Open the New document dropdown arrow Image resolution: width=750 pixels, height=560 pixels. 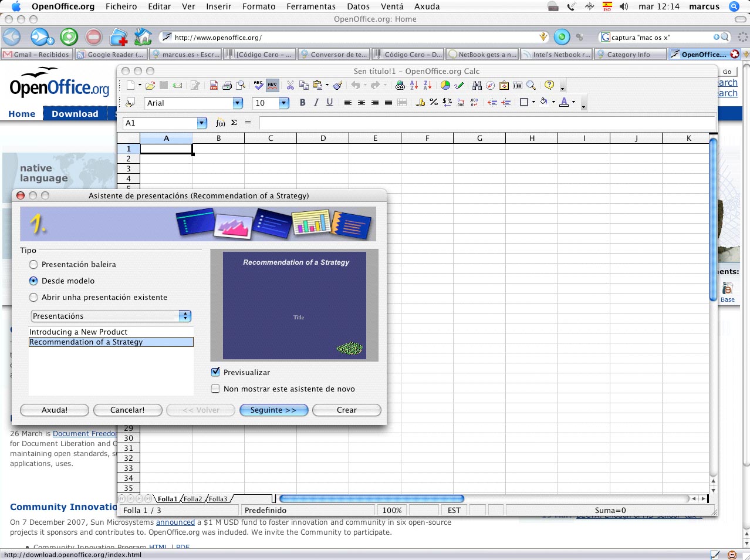tap(140, 86)
